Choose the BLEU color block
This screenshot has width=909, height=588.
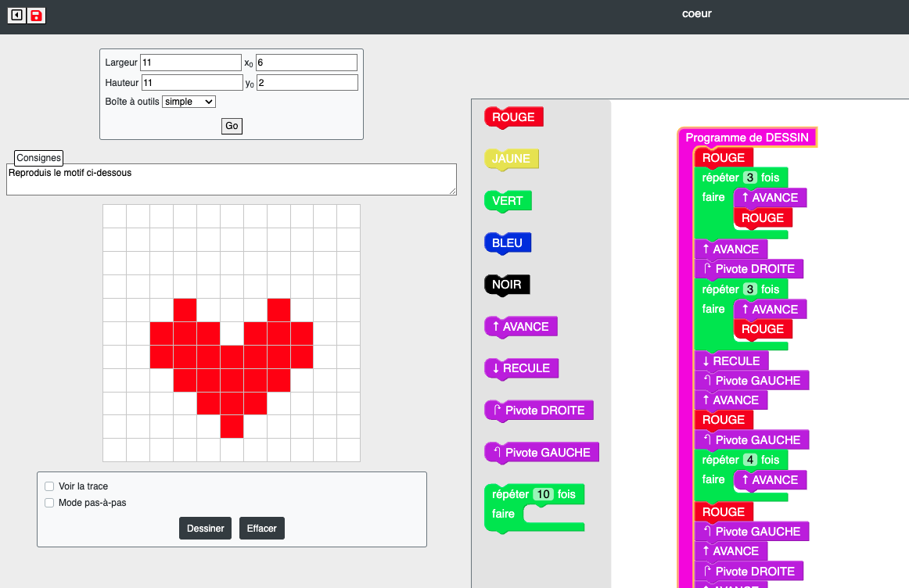tap(507, 243)
